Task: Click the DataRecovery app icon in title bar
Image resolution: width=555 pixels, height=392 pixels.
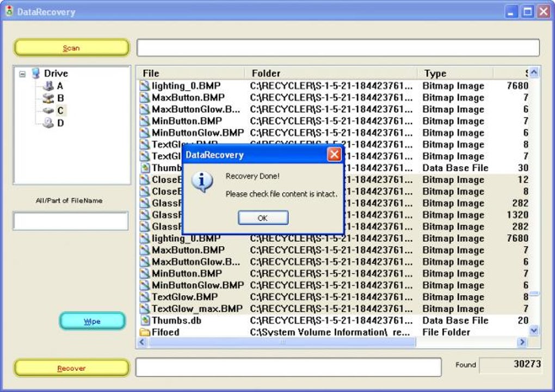Action: (x=9, y=11)
